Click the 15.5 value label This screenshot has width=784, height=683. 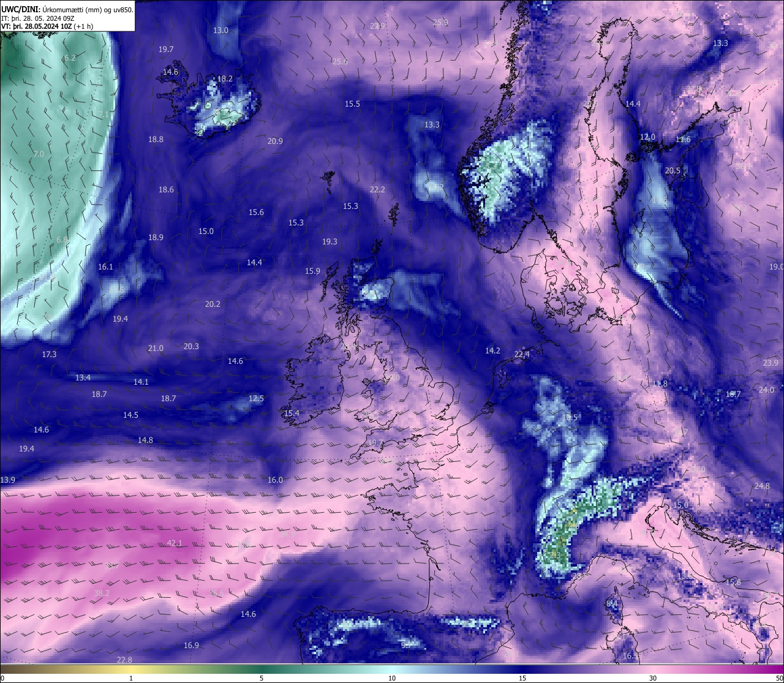point(352,104)
